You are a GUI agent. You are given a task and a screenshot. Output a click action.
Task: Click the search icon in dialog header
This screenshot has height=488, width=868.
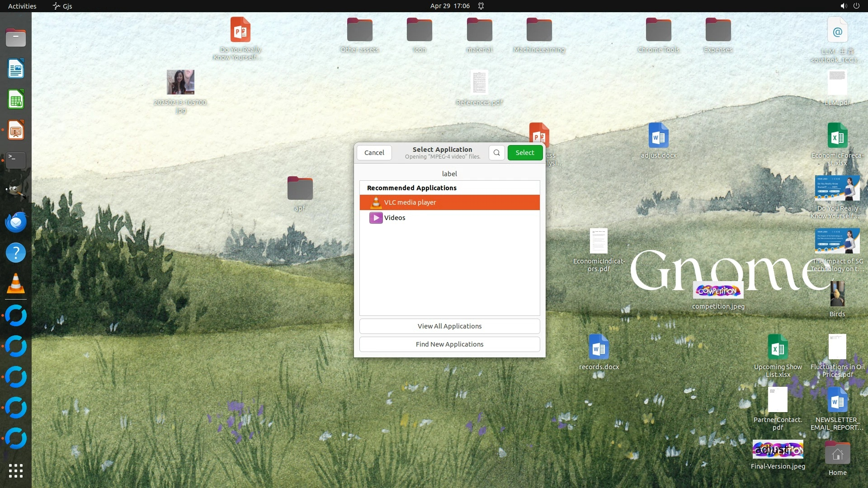[496, 153]
